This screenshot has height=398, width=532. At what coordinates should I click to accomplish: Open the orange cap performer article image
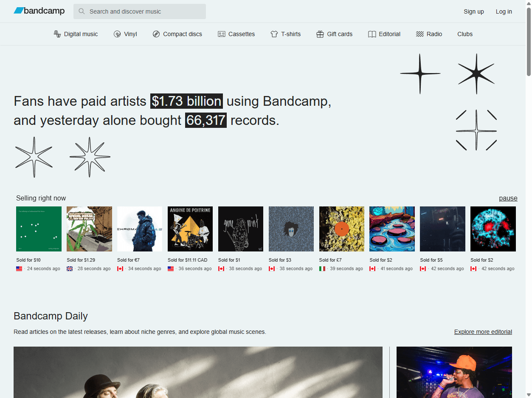454,372
